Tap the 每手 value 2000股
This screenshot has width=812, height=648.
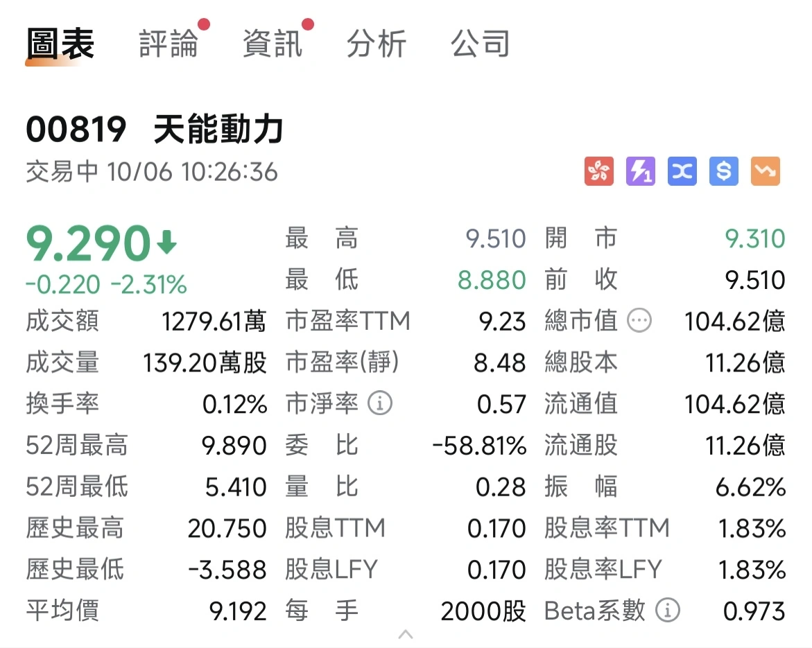click(483, 611)
